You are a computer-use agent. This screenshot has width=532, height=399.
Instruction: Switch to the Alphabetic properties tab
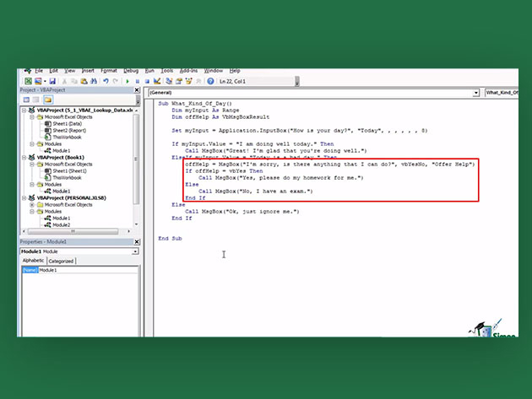coord(33,261)
